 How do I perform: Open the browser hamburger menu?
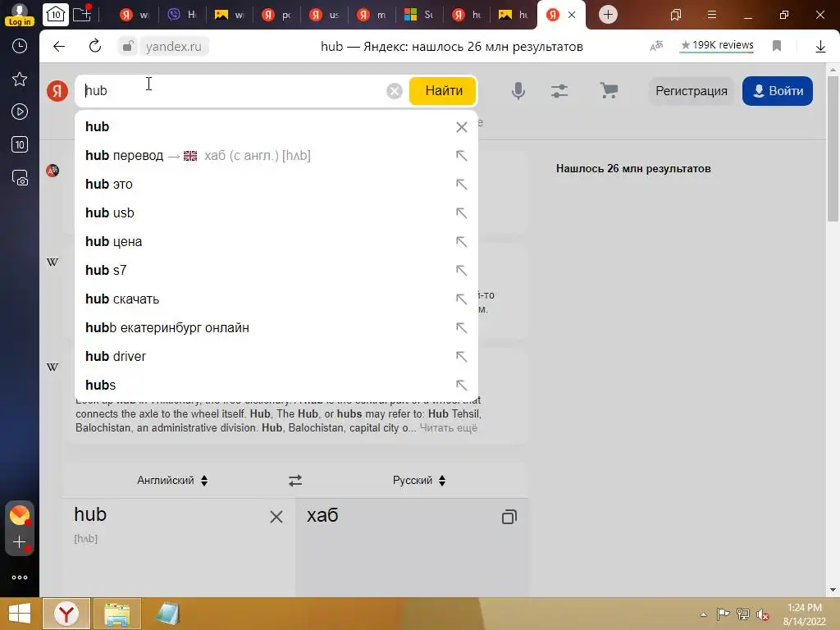711,15
